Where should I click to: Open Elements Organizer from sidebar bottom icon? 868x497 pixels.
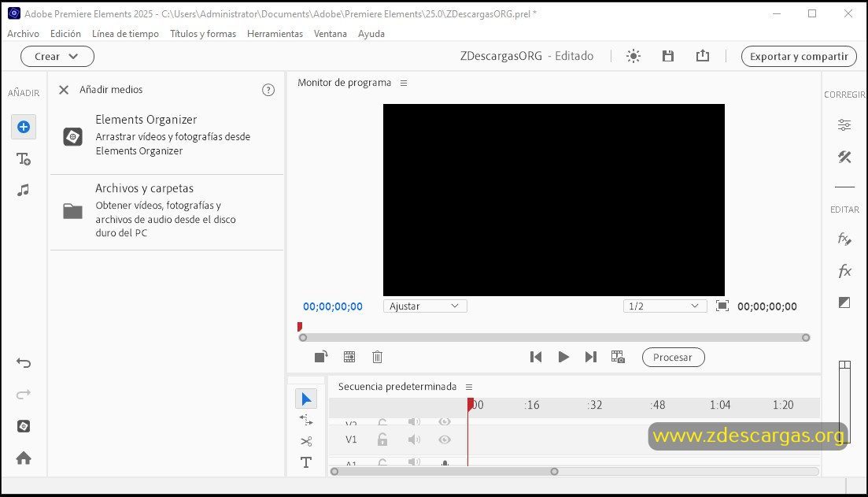pyautogui.click(x=24, y=426)
